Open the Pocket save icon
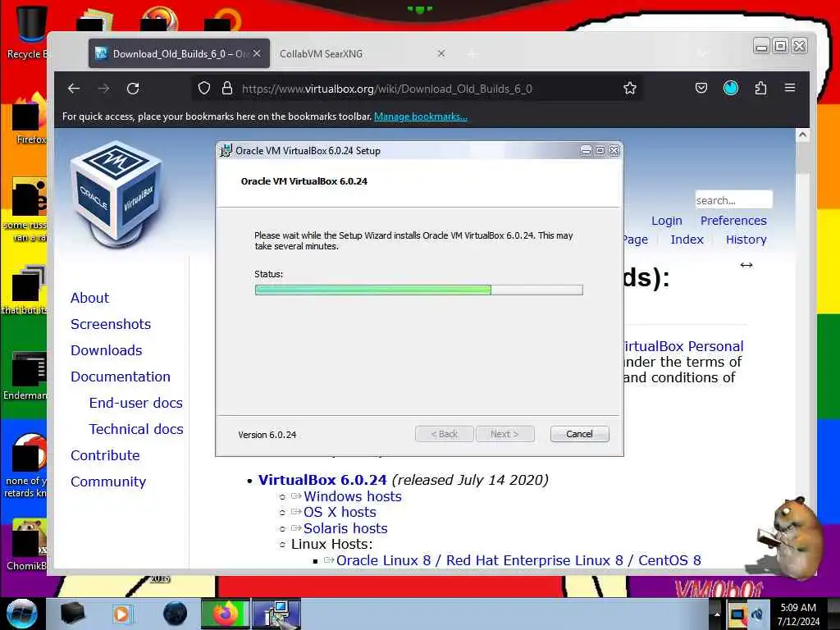Screen dimensions: 840x630 click(701, 88)
